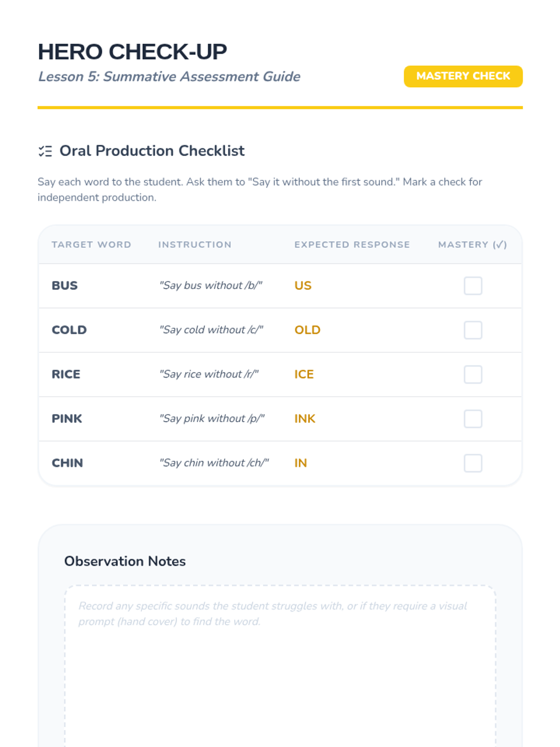Click the INSTRUCTION column header

coord(195,245)
